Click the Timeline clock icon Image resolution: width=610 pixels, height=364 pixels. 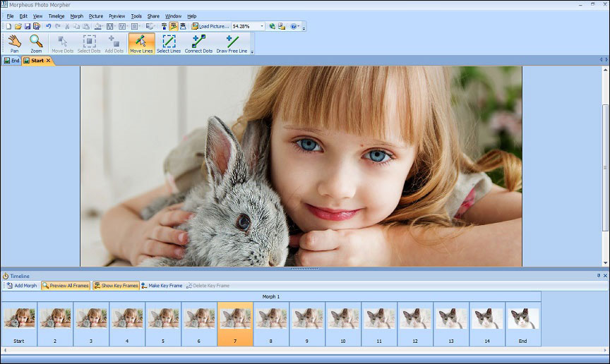click(x=6, y=276)
